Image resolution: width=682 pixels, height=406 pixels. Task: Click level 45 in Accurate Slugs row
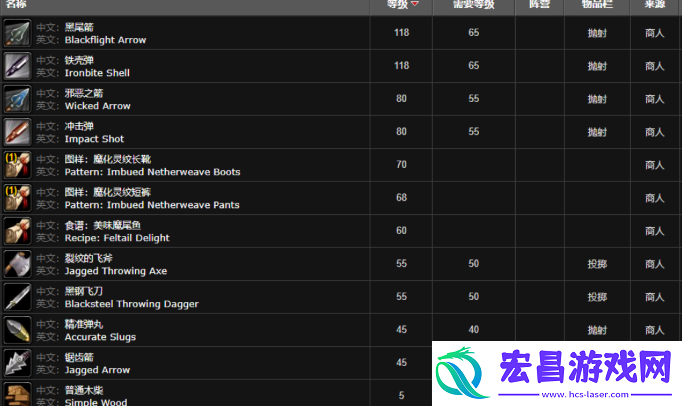[401, 330]
